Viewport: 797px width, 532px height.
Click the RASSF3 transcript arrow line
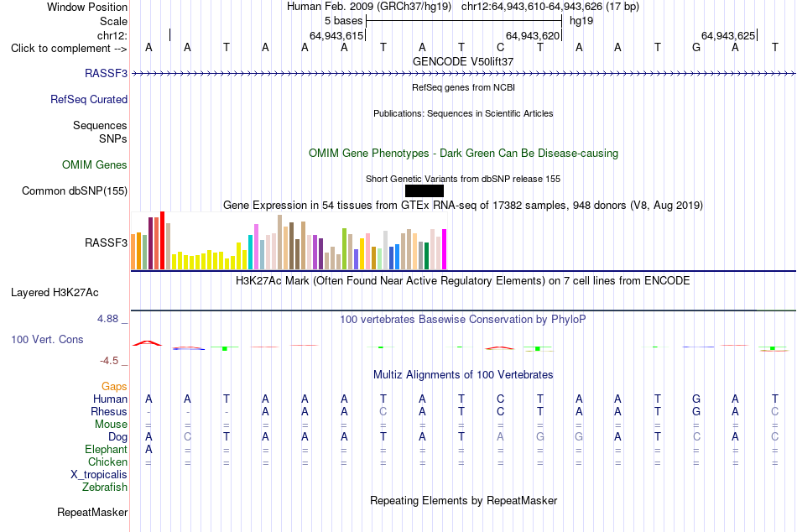click(463, 73)
